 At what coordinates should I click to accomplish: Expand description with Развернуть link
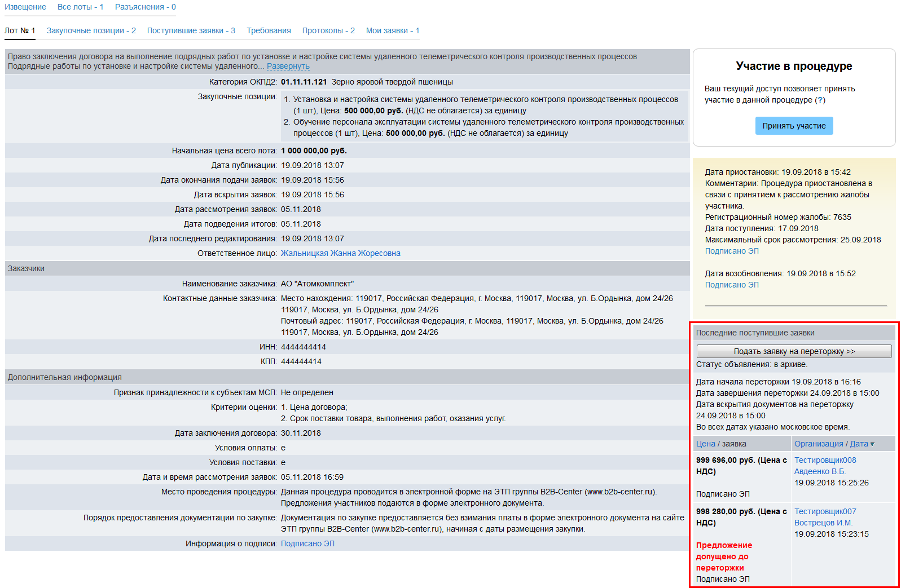click(x=288, y=67)
